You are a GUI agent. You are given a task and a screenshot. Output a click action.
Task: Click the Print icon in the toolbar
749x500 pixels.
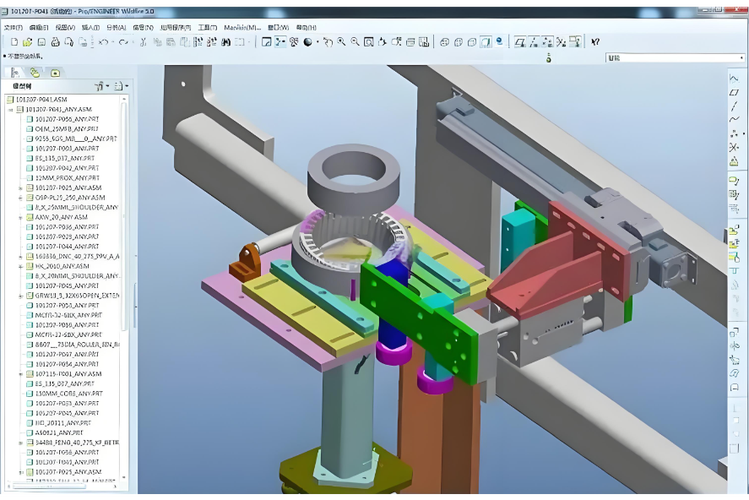click(x=55, y=43)
